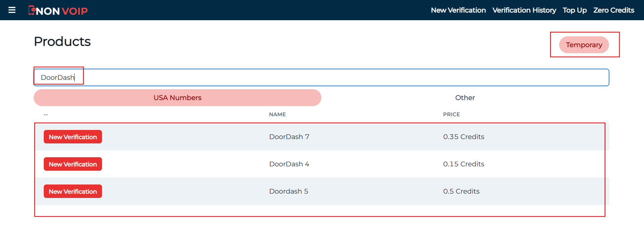Click the Products page heading
The height and width of the screenshot is (235, 644).
click(x=62, y=41)
